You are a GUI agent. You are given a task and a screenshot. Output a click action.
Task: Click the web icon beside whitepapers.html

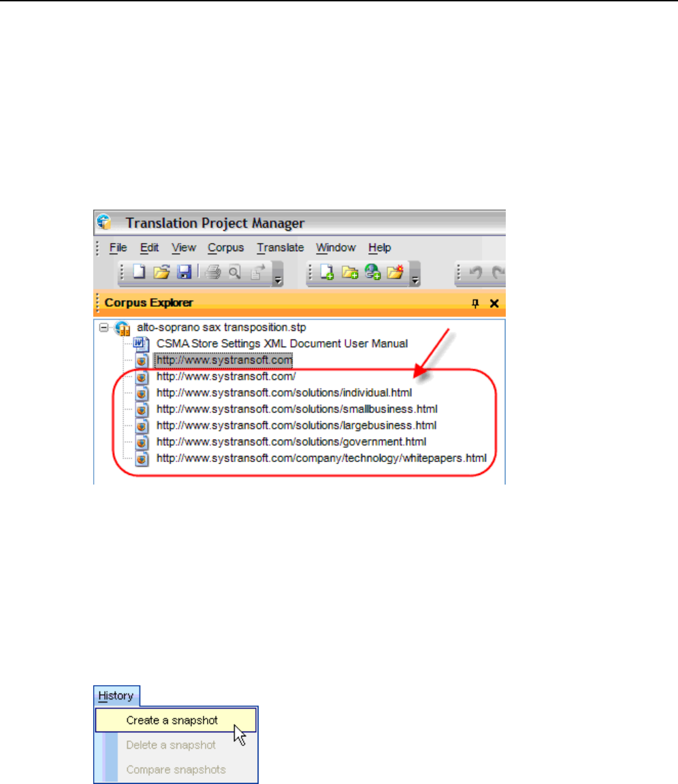[x=142, y=459]
